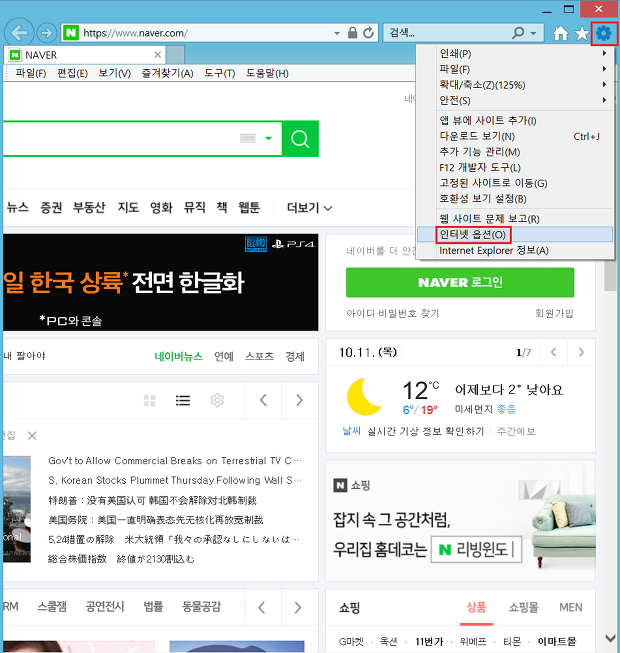Open the 즐겨찾기(A) menu bar item

coord(167,73)
